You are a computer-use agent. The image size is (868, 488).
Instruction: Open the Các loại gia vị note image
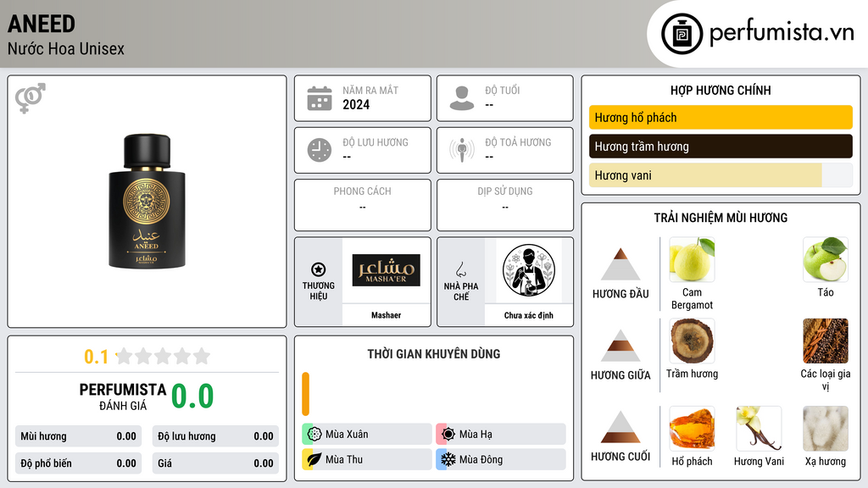point(826,341)
